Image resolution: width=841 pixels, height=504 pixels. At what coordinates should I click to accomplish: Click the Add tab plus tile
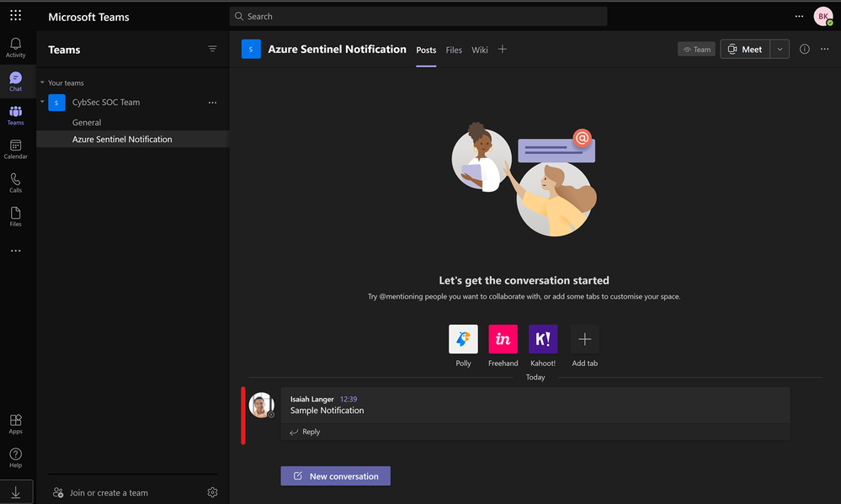(x=584, y=339)
